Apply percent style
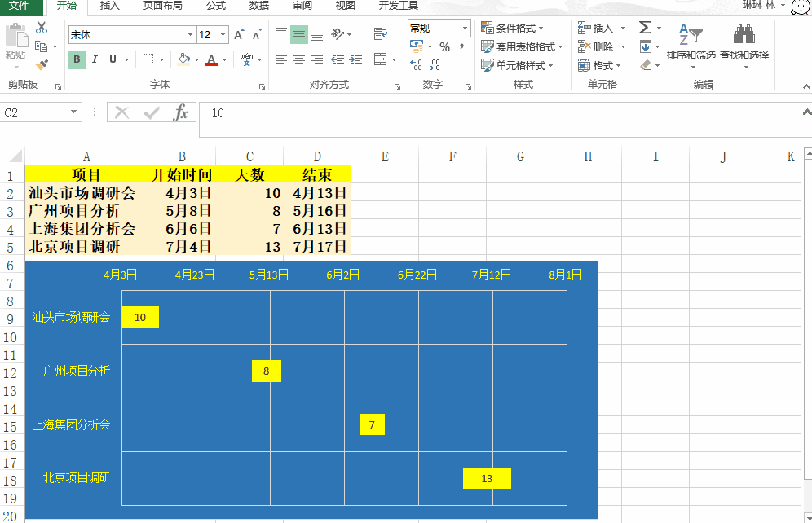The image size is (812, 523). click(x=445, y=46)
